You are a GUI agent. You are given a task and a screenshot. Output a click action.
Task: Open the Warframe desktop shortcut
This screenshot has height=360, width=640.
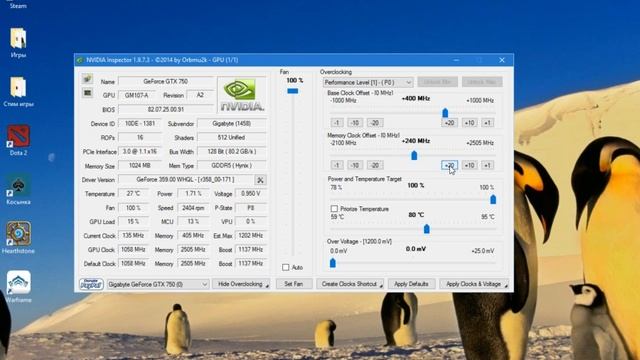coord(18,287)
